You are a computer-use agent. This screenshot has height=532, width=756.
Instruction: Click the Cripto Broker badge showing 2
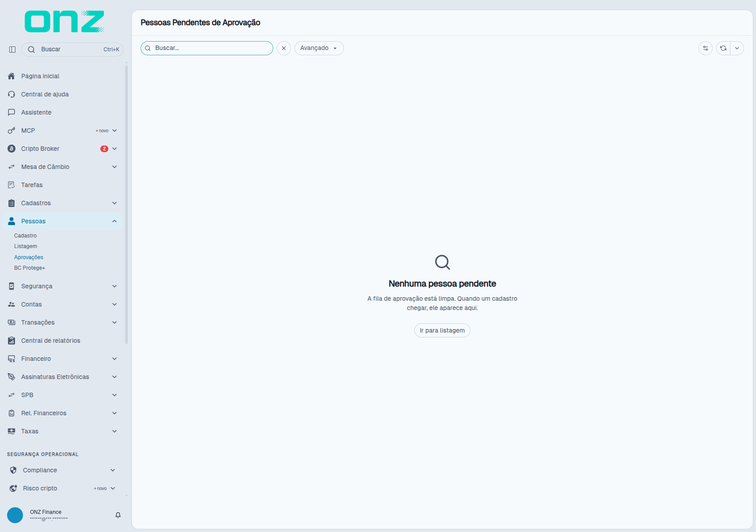point(104,149)
